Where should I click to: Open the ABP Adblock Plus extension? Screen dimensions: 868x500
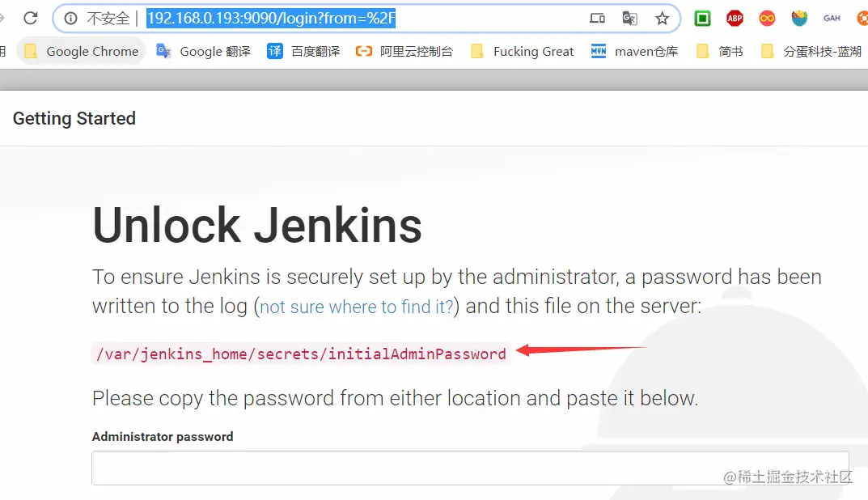click(735, 19)
